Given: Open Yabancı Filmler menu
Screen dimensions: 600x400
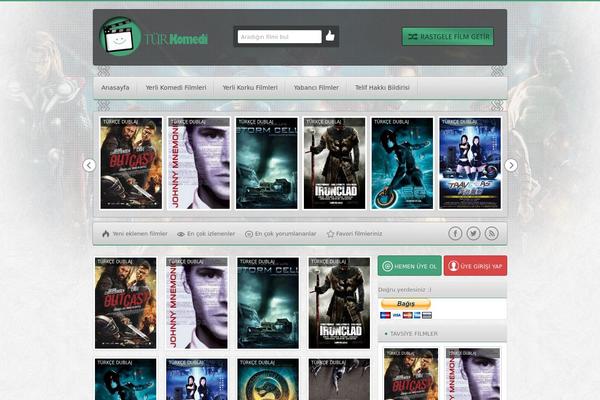Looking at the screenshot, I should coord(316,88).
